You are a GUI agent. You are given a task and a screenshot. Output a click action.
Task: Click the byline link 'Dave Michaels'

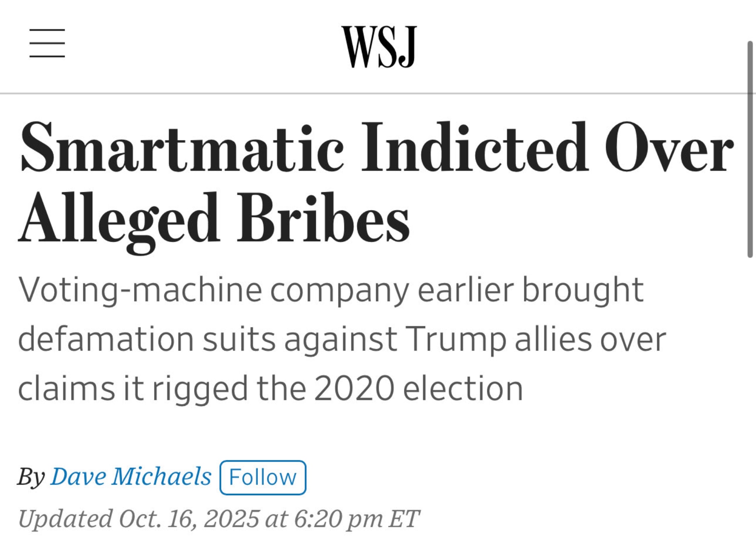click(x=131, y=476)
